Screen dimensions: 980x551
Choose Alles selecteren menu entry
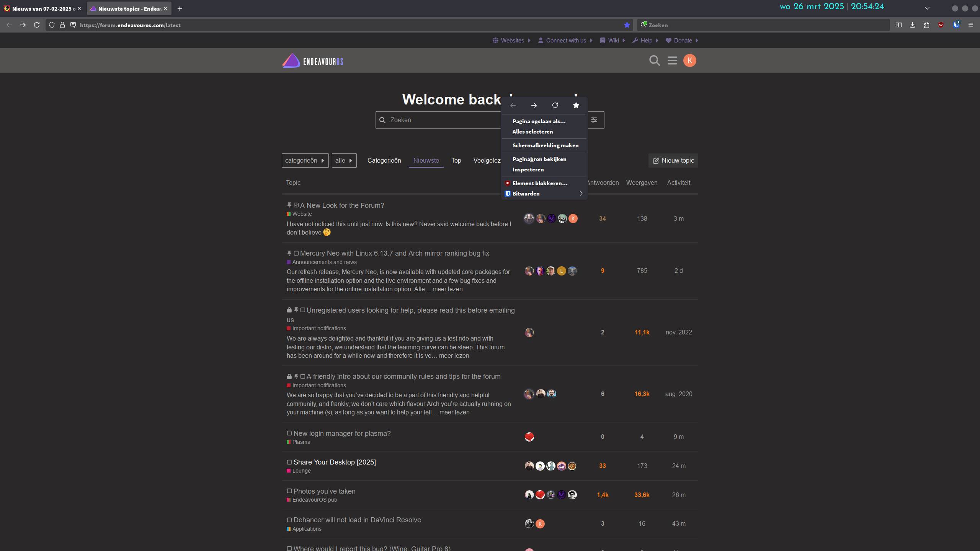point(544,132)
